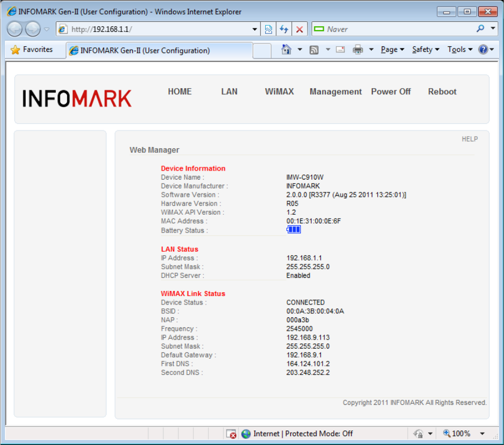The width and height of the screenshot is (504, 445).
Task: Open the Safety menu
Action: pyautogui.click(x=425, y=50)
